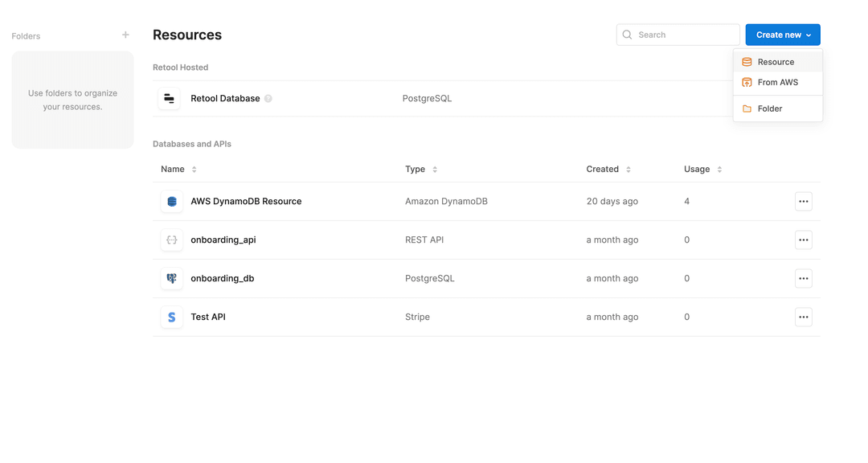
Task: Focus the Search resources field
Action: (x=678, y=35)
